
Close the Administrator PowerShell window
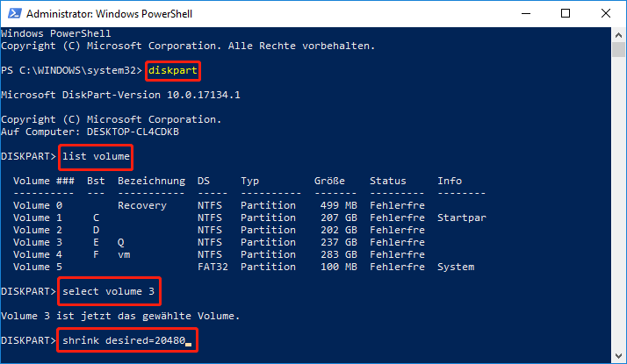(x=604, y=14)
